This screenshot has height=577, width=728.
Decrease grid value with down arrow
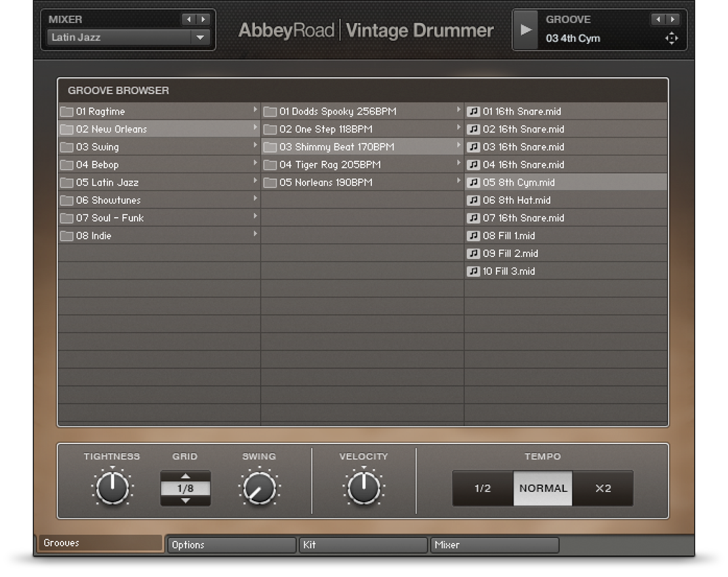coord(185,500)
